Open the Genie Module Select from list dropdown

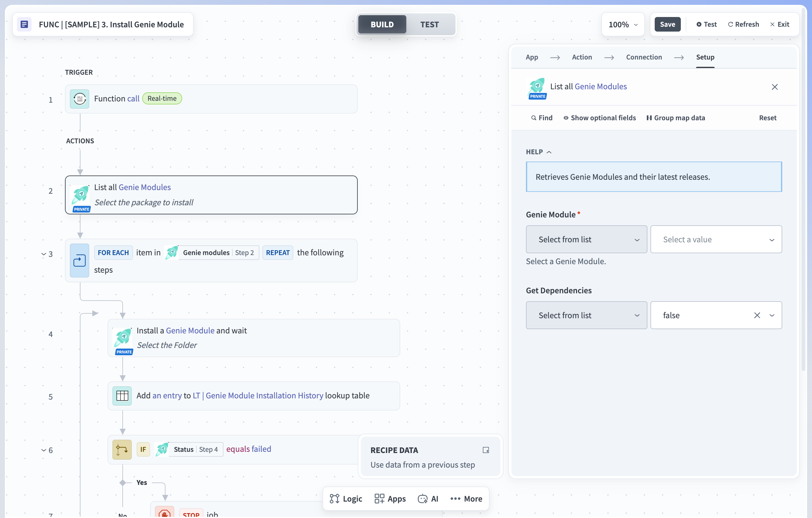[x=586, y=240]
